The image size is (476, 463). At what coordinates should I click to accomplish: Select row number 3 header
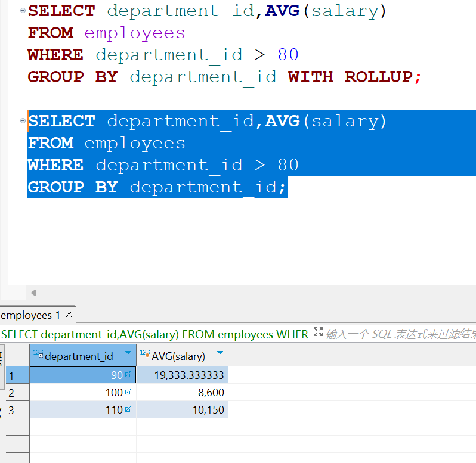17,410
